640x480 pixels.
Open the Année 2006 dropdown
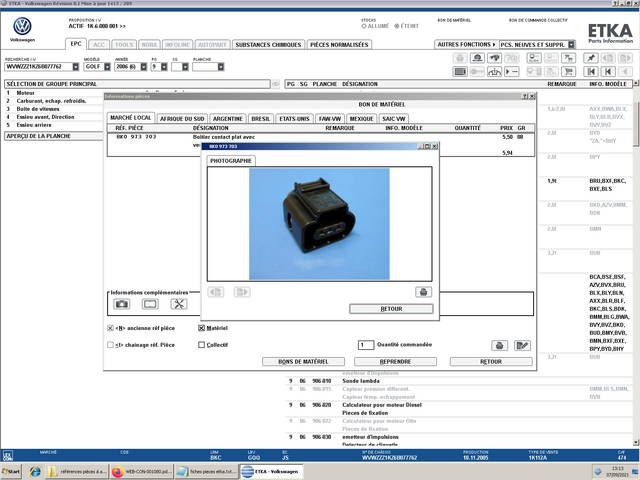pos(144,67)
